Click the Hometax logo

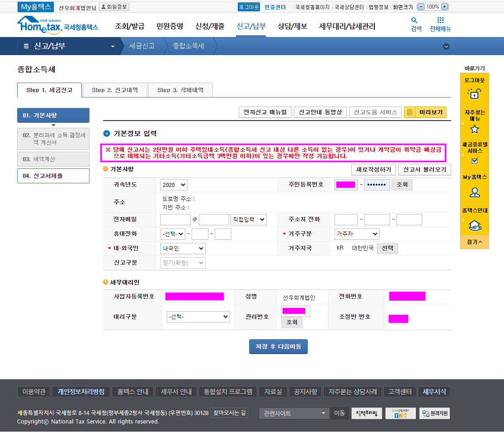[57, 25]
